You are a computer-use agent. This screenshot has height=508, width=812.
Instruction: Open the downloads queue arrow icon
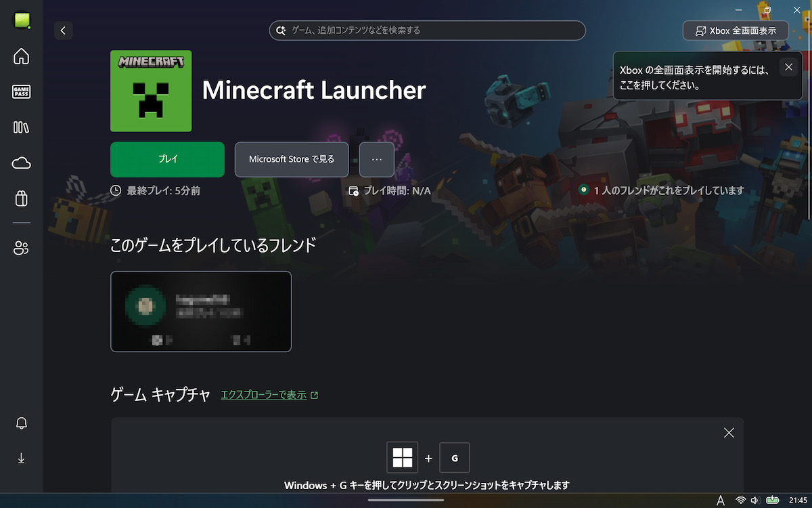(22, 459)
